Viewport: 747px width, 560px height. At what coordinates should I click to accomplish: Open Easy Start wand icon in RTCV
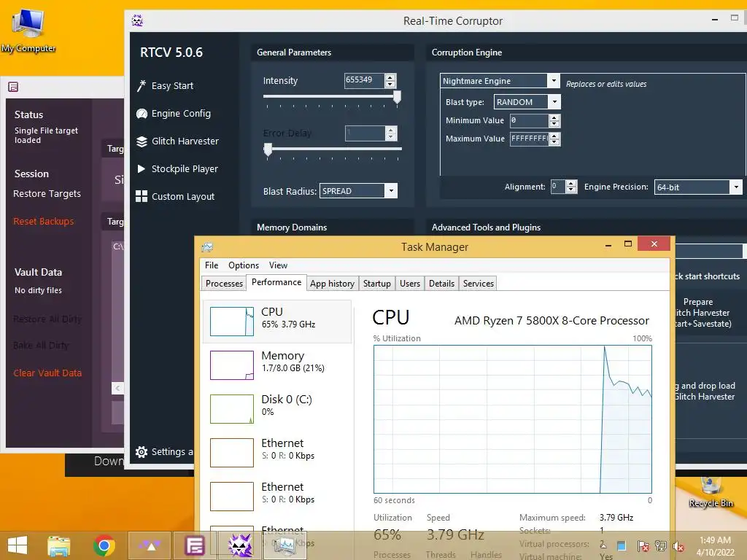141,86
